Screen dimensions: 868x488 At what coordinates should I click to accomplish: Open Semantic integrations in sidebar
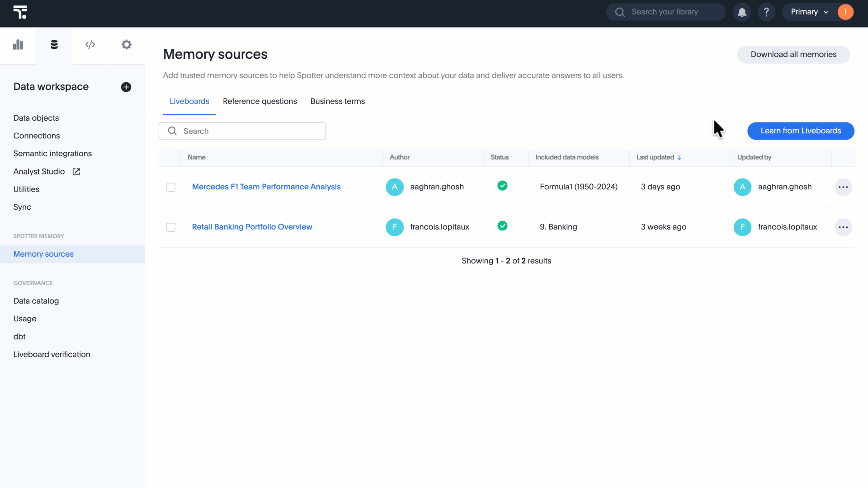coord(52,154)
